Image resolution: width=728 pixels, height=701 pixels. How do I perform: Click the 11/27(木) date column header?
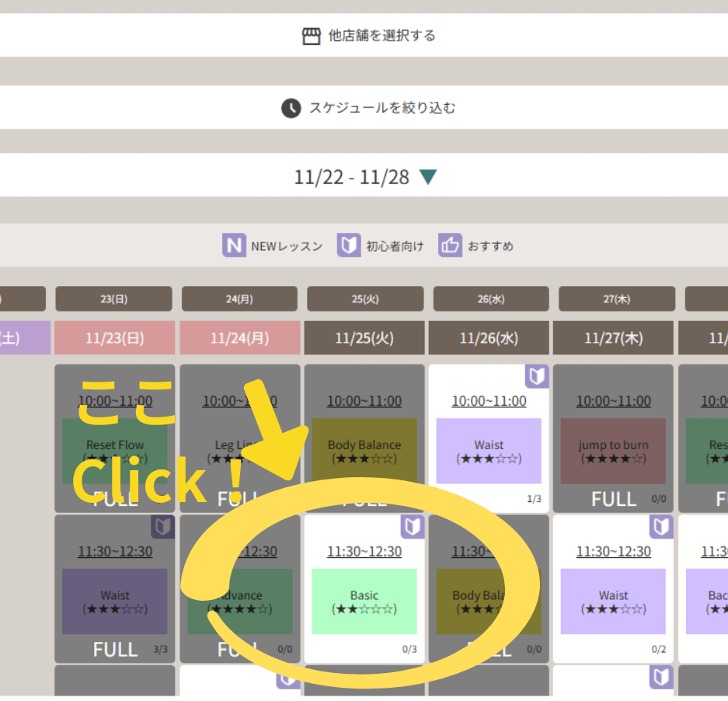click(613, 338)
